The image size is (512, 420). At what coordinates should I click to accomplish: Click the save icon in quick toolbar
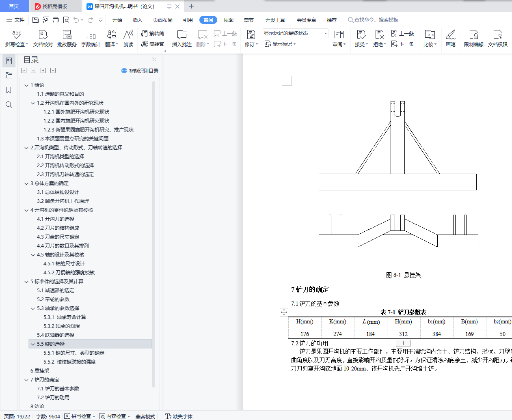tap(35, 20)
